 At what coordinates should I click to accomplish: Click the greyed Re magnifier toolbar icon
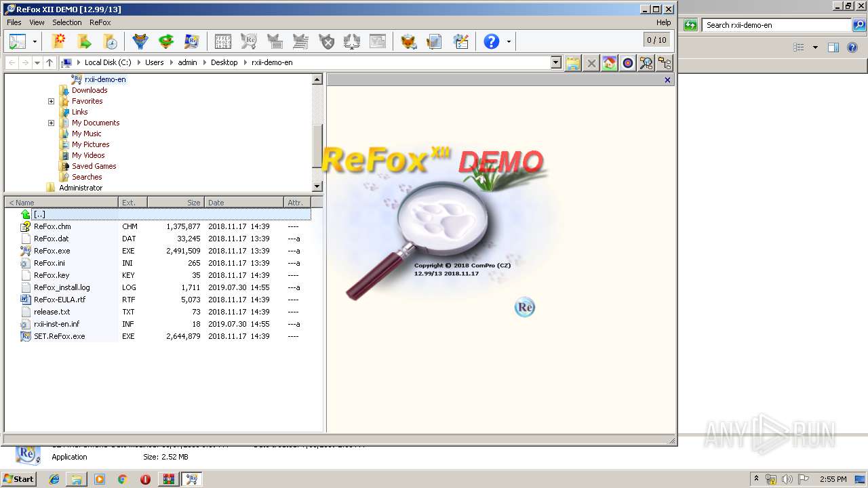(248, 41)
